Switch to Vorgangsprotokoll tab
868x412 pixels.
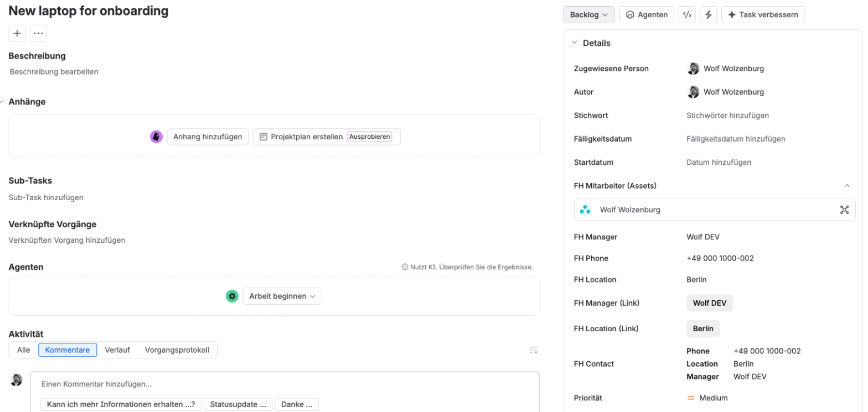click(x=177, y=350)
